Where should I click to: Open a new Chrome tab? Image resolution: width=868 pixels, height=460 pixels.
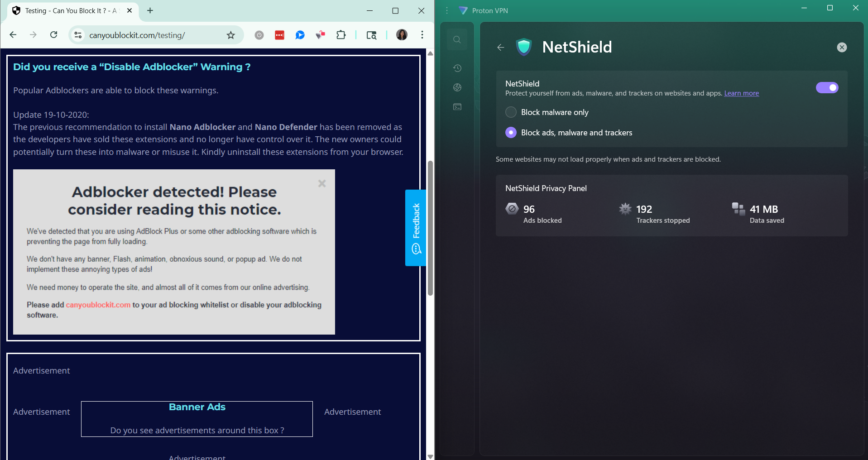pos(150,10)
